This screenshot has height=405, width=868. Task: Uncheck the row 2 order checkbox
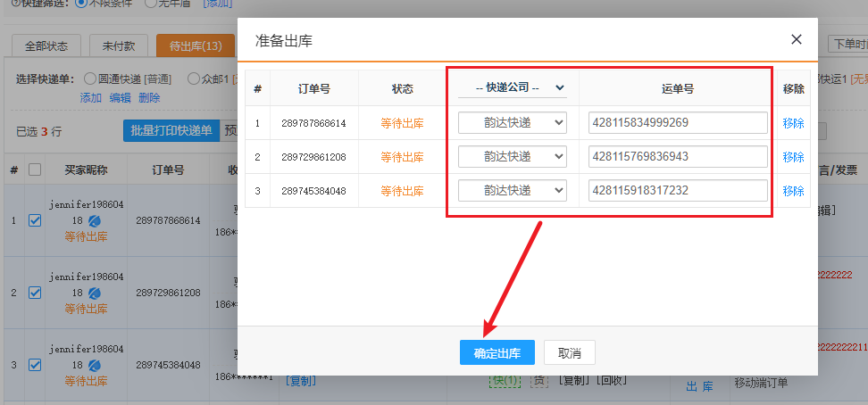pyautogui.click(x=35, y=293)
